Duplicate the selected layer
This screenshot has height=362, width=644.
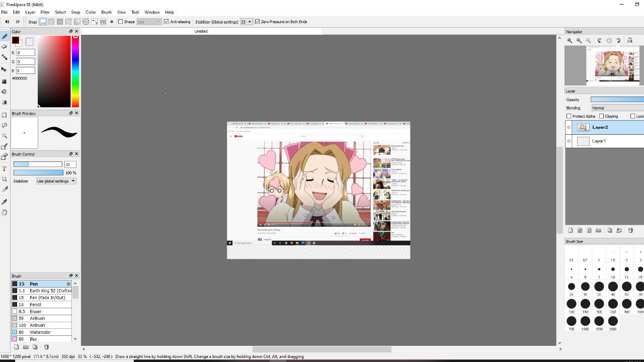pyautogui.click(x=610, y=230)
